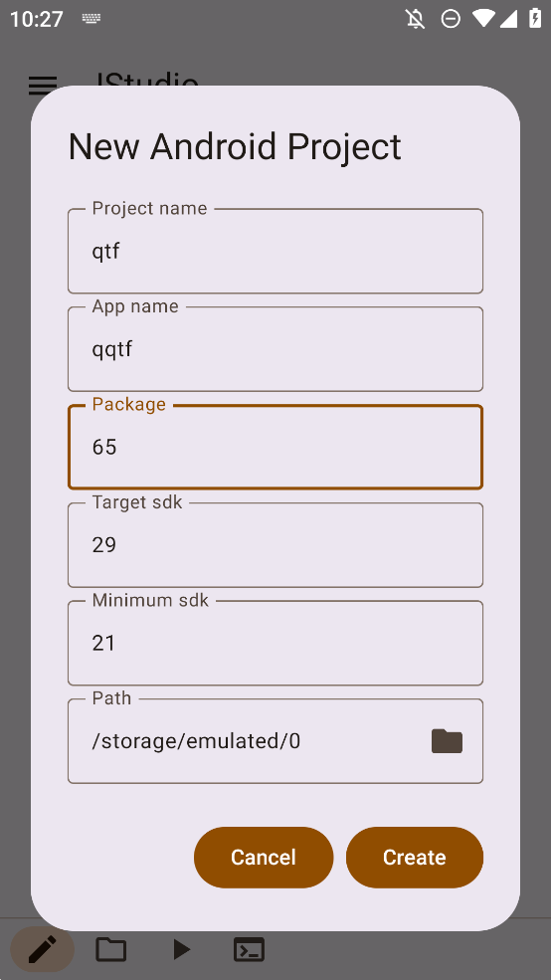Screen dimensions: 551x980
Task: Click inside the Package input field
Action: coord(275,447)
